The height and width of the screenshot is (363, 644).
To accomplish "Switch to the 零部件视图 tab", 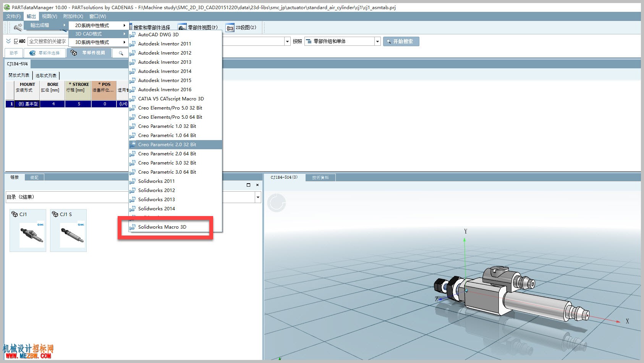I will coord(89,53).
